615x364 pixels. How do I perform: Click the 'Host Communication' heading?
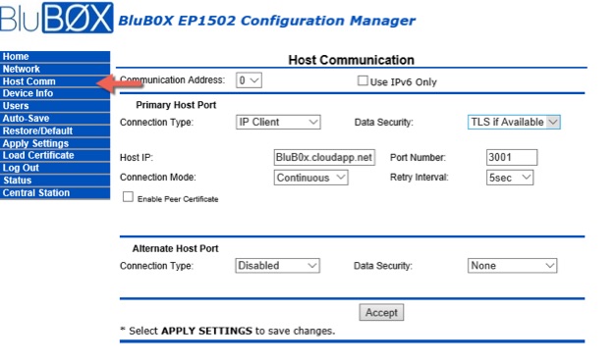click(x=351, y=60)
